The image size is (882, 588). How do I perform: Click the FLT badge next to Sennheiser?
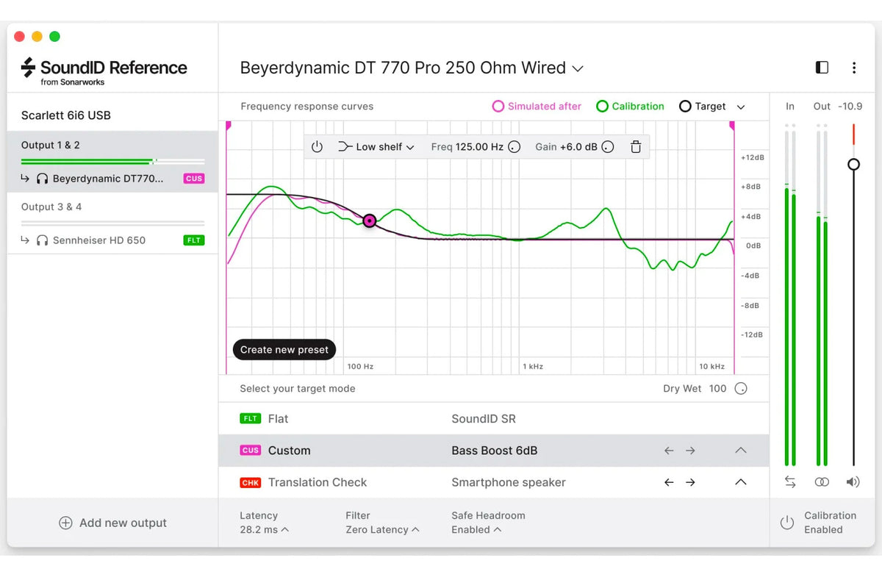[194, 240]
